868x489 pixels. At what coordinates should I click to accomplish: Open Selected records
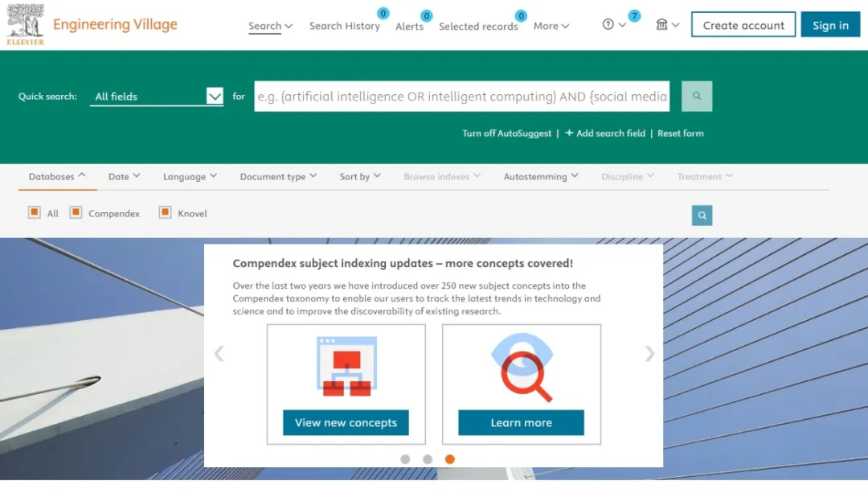478,26
